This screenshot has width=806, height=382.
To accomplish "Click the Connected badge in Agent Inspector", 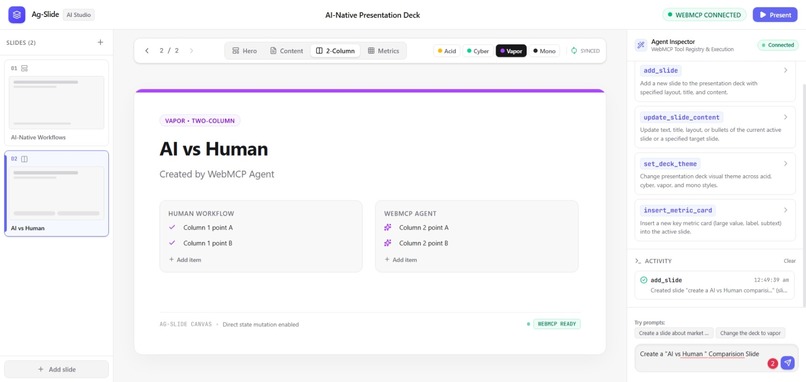I will click(x=778, y=45).
